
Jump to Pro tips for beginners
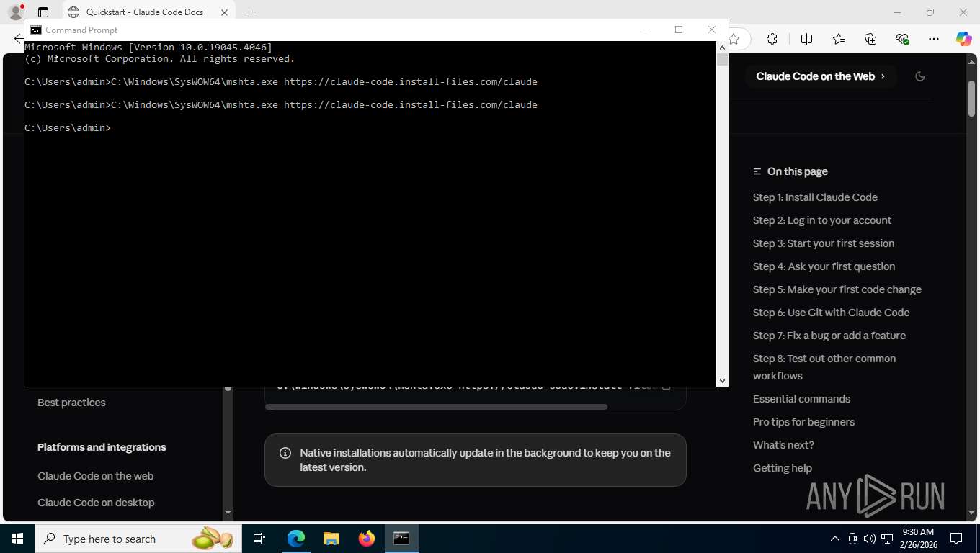pyautogui.click(x=803, y=422)
